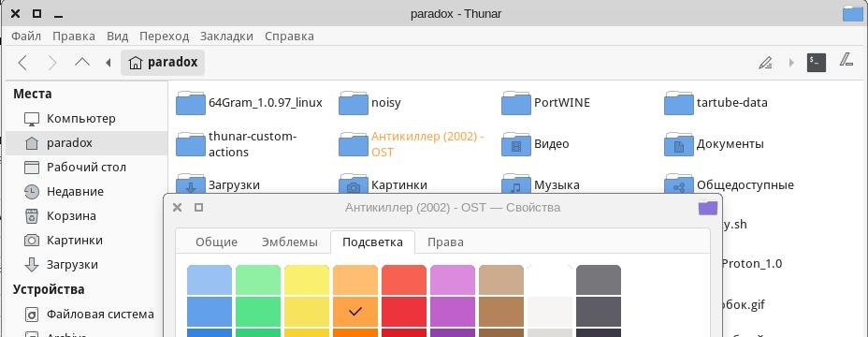This screenshot has height=337, width=868.
Task: Select the PortWINE folder icon
Action: pyautogui.click(x=516, y=103)
